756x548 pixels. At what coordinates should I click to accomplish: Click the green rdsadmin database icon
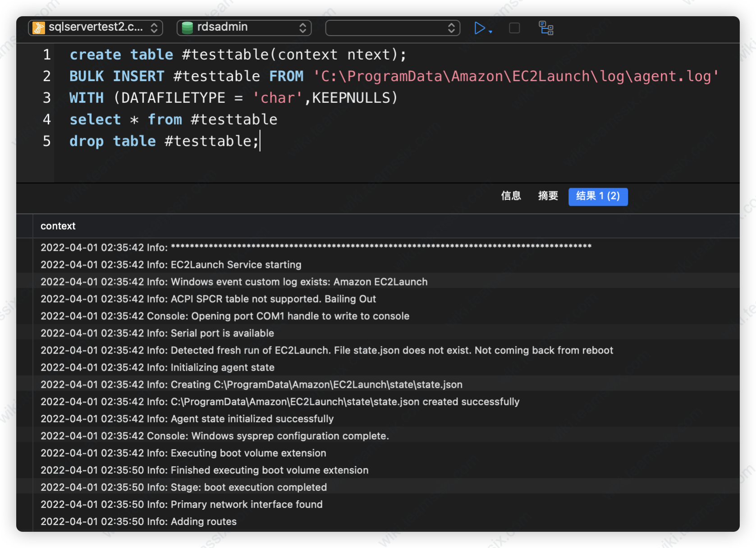(x=187, y=28)
